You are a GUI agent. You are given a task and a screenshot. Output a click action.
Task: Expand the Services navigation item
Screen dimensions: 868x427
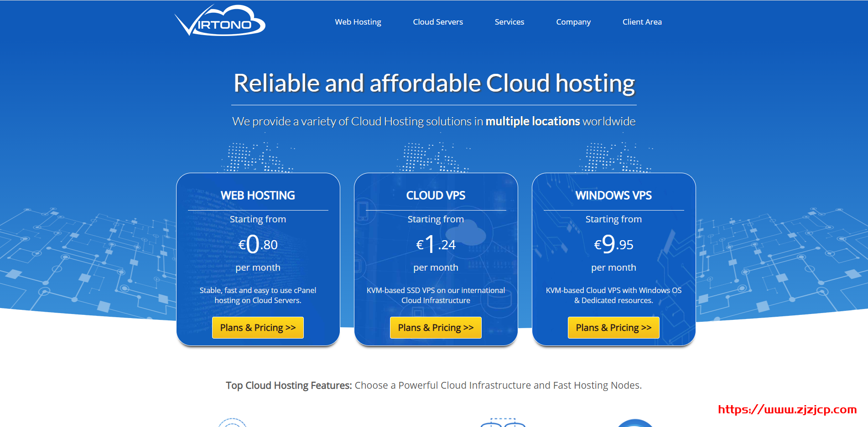(509, 22)
